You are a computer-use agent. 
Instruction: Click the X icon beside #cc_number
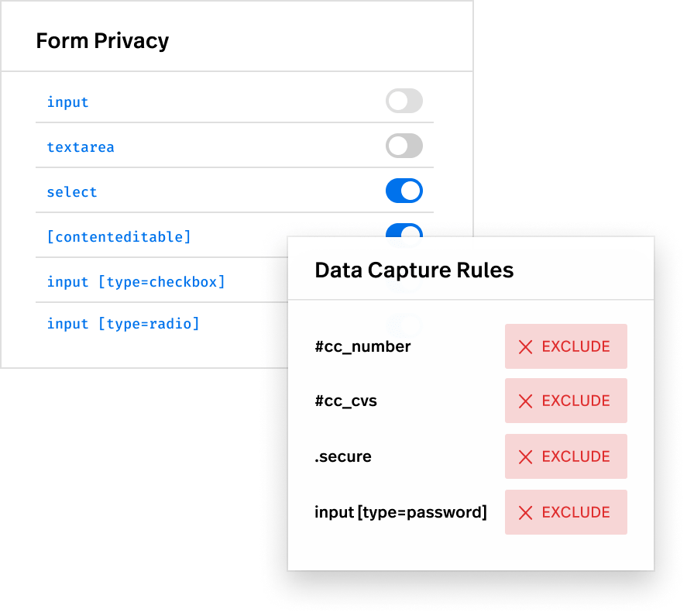click(x=525, y=347)
